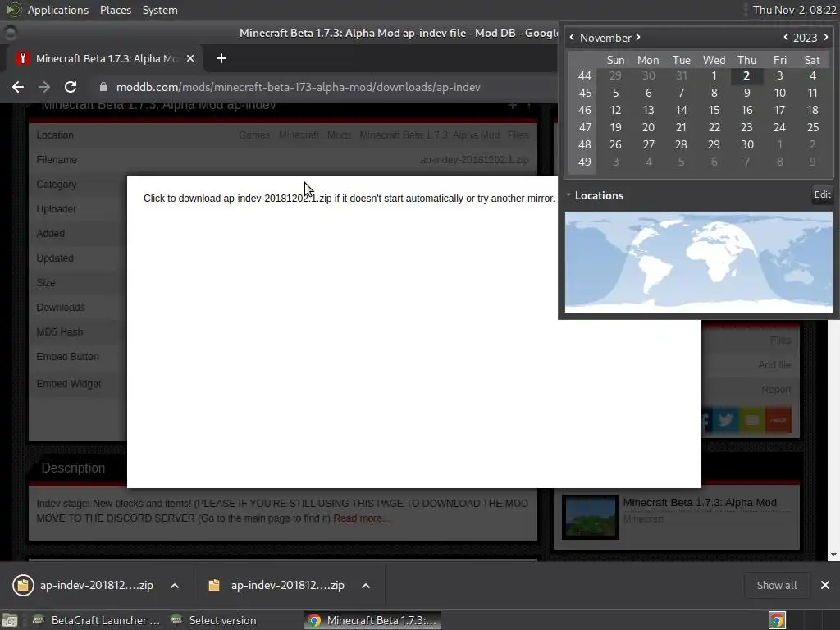Open the Applications menu
The image size is (840, 630).
tap(58, 10)
